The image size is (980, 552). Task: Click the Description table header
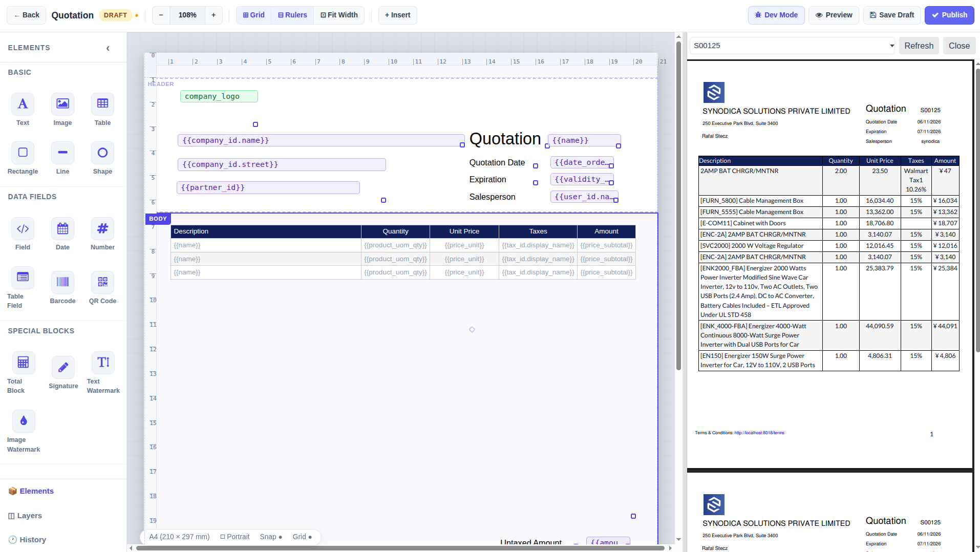(266, 231)
